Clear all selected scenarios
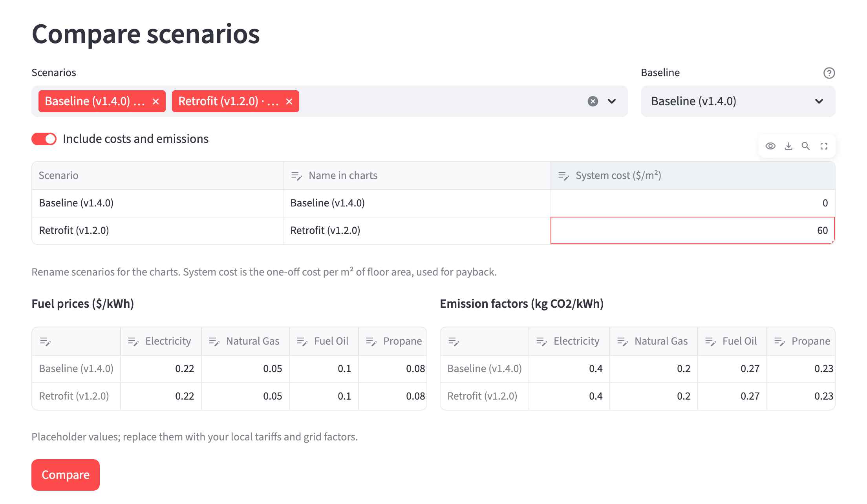 pyautogui.click(x=593, y=101)
